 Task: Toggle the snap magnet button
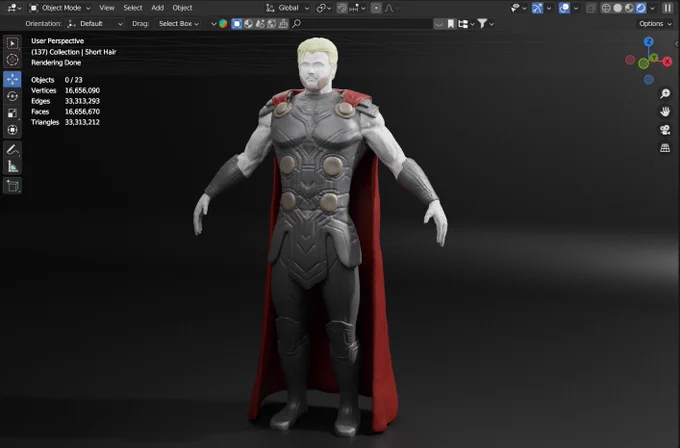tap(342, 8)
